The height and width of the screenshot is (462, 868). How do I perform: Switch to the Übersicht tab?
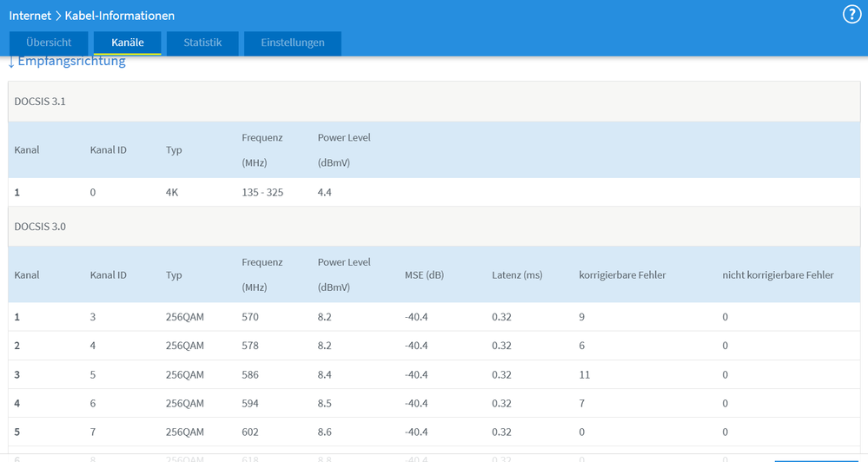pos(50,43)
